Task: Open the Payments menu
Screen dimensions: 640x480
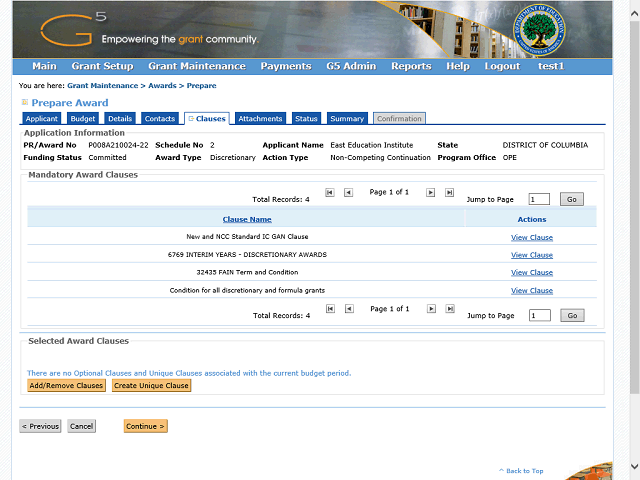Action: (285, 66)
